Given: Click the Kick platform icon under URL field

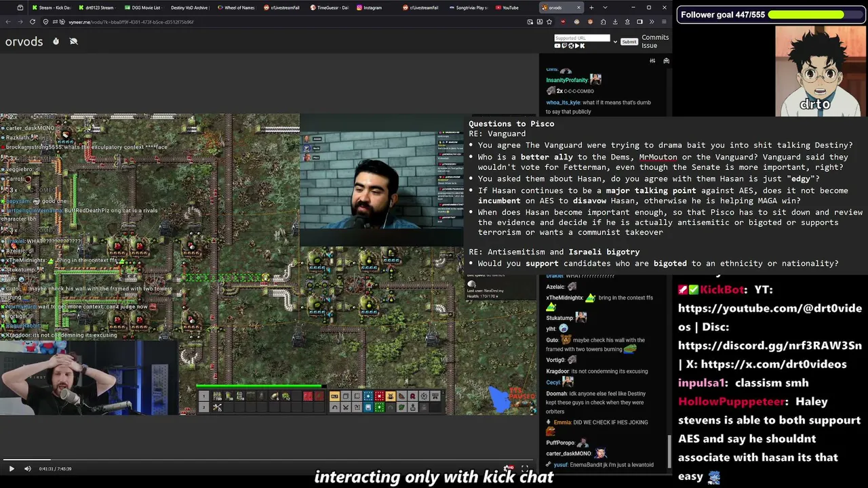Looking at the screenshot, I should coord(583,46).
